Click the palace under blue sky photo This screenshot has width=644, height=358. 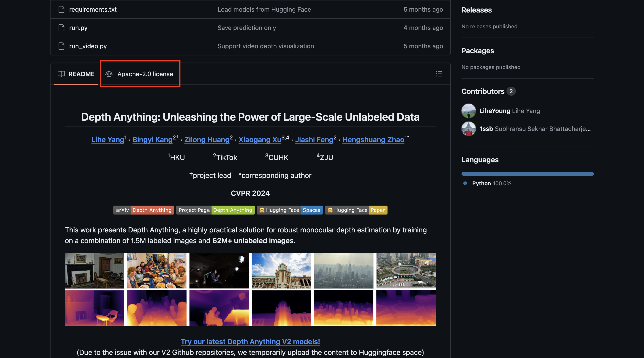(281, 271)
